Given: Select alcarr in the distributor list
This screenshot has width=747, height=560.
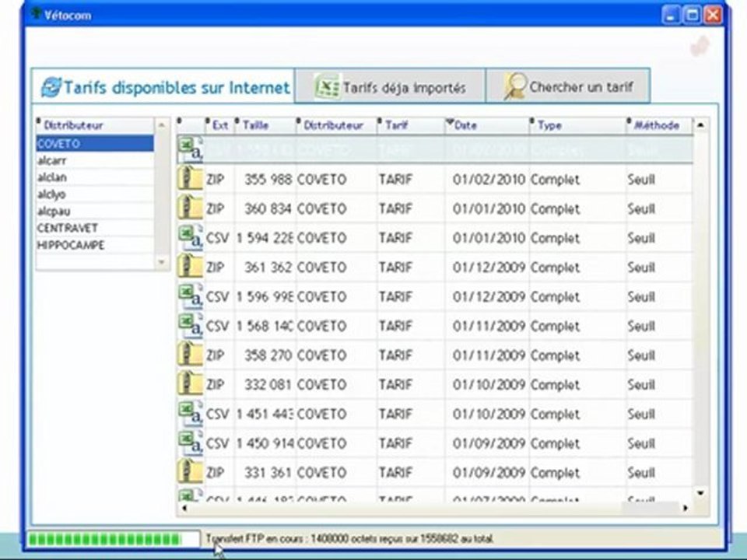Looking at the screenshot, I should [95, 160].
